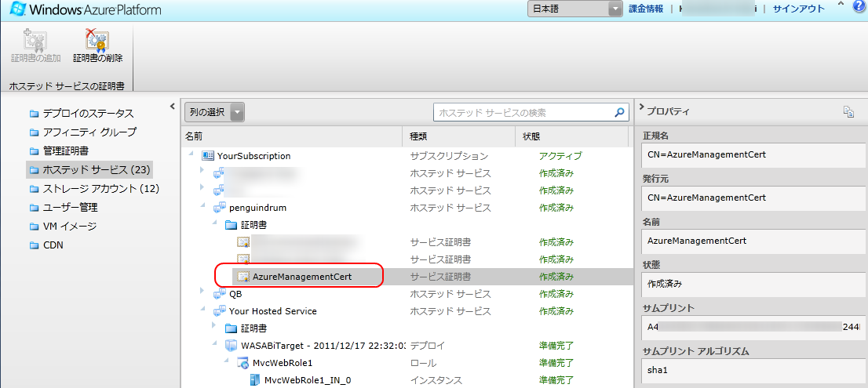
Task: Click 準備完了 status in the MvcWebRole1_IN_0 row
Action: (556, 380)
